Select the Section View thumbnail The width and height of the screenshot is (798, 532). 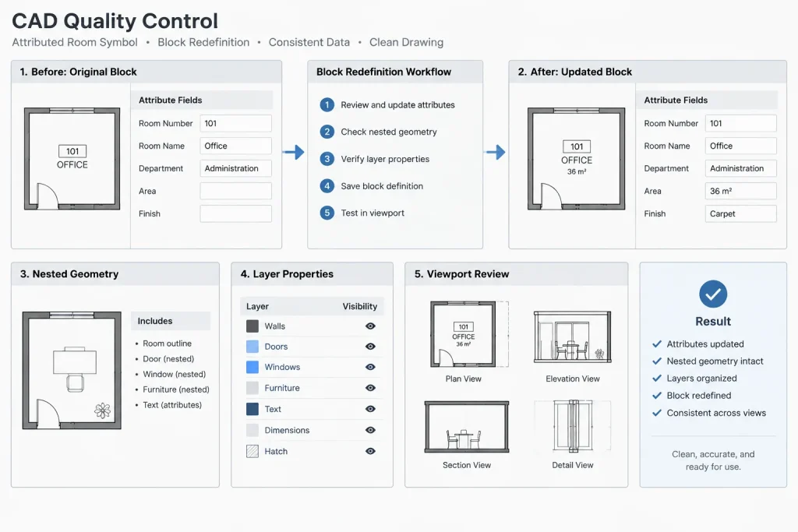467,427
